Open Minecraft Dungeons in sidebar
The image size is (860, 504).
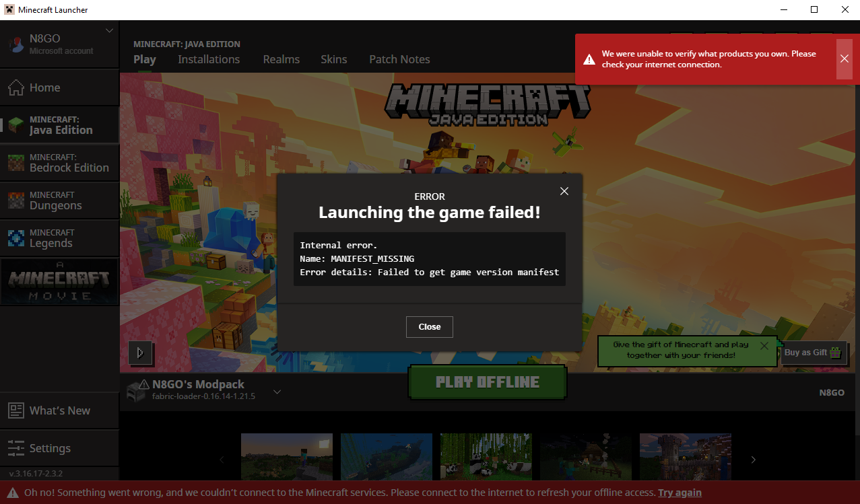point(59,201)
